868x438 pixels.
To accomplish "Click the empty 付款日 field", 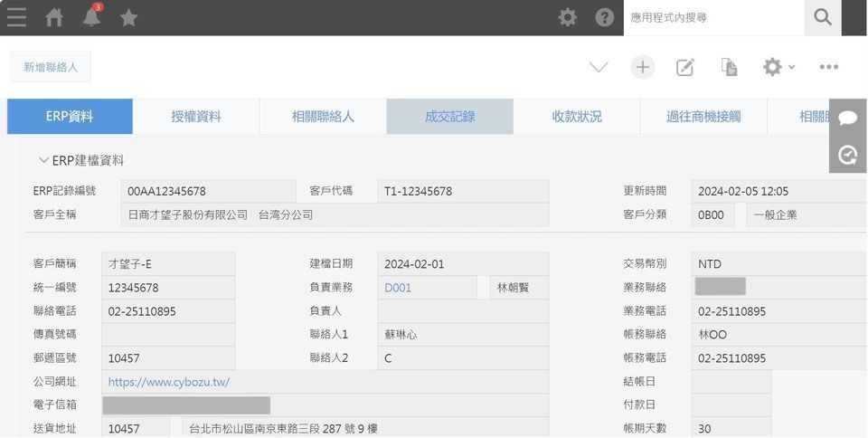I will click(731, 405).
